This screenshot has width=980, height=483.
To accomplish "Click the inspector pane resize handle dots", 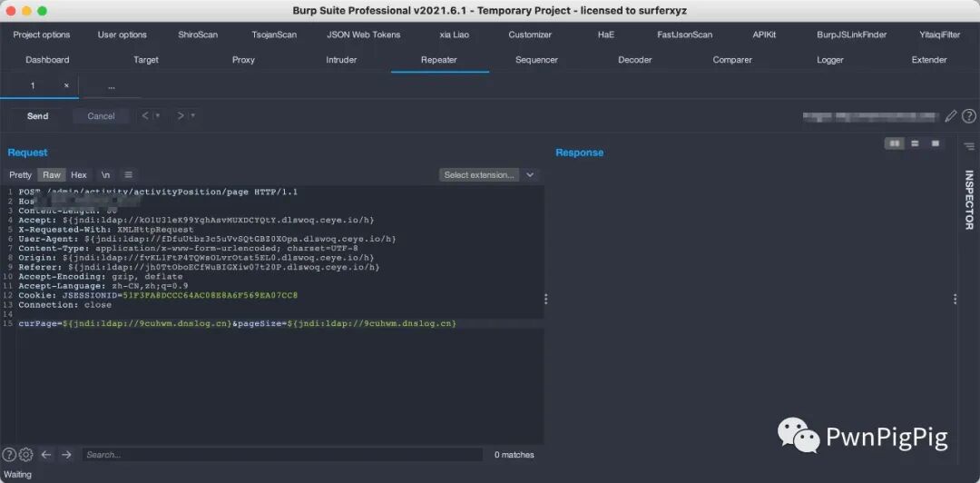I will click(x=955, y=299).
